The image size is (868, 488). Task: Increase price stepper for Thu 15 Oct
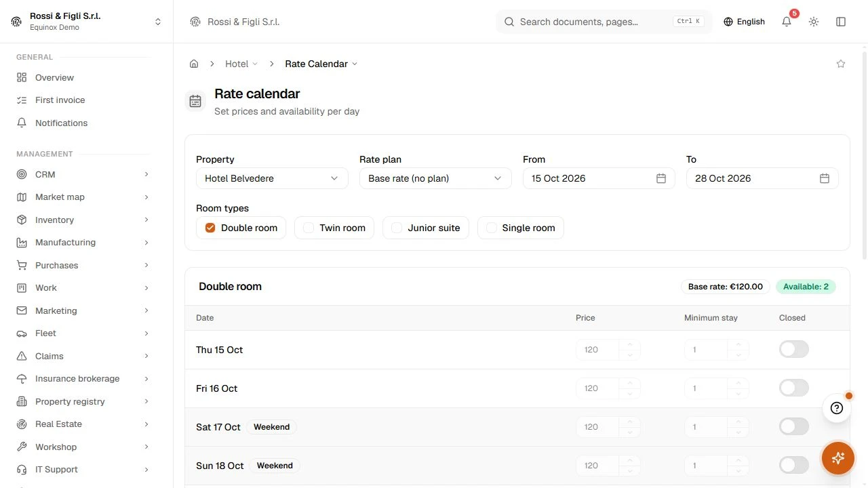(x=630, y=345)
